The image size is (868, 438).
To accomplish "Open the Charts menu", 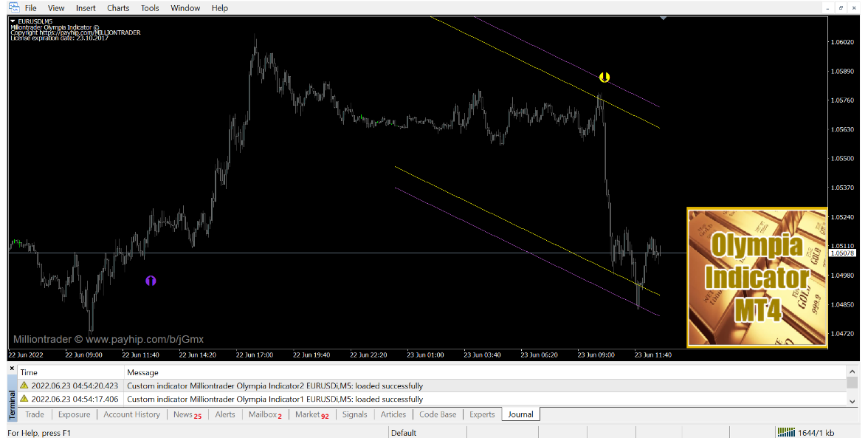I will (118, 7).
